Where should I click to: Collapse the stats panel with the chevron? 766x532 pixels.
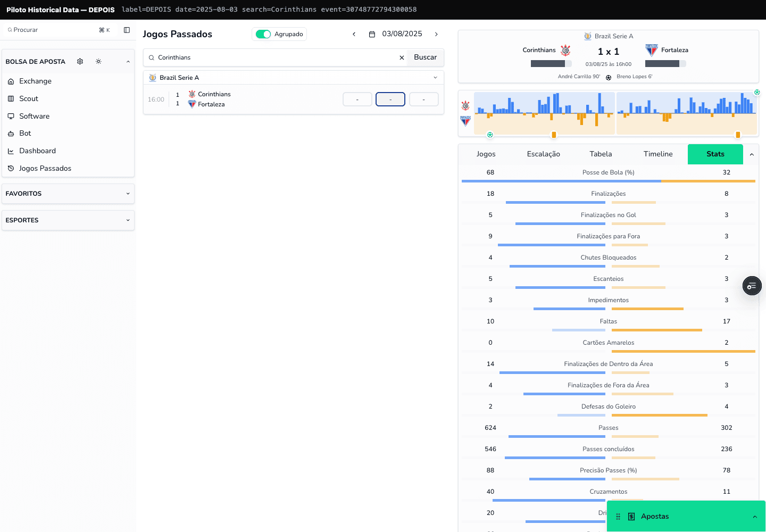[752, 154]
